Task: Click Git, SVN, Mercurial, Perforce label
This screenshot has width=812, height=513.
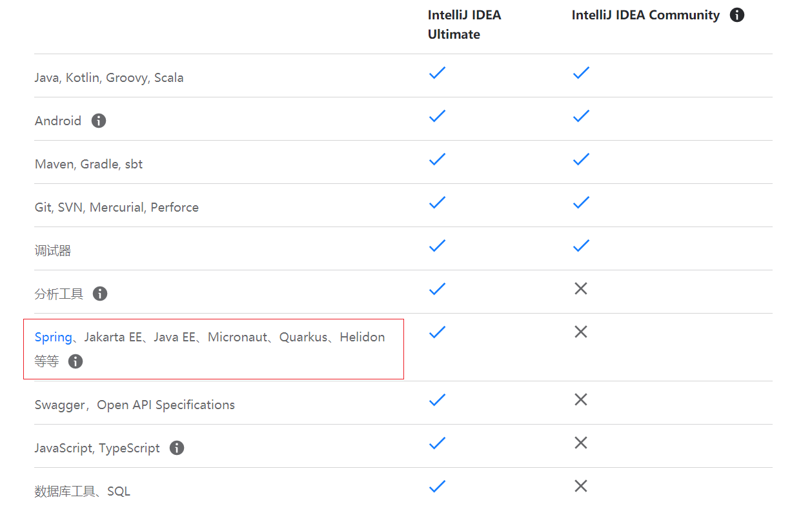Action: click(x=117, y=207)
